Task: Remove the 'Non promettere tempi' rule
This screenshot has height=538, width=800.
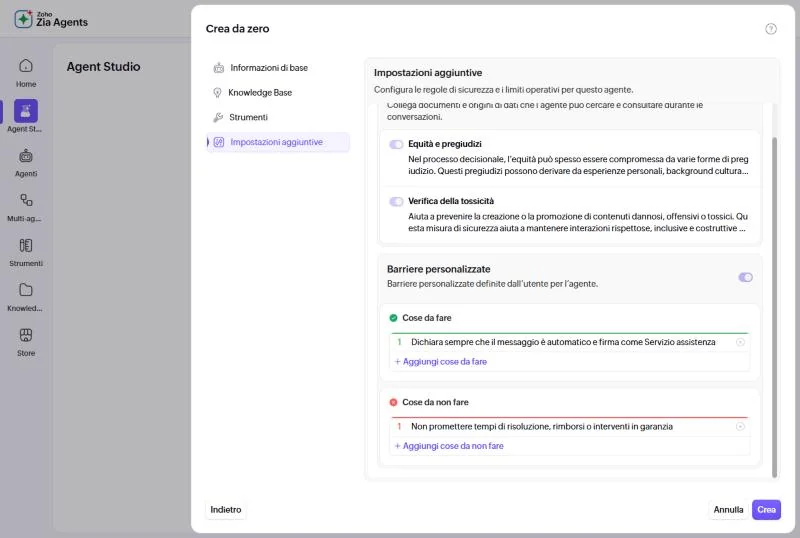Action: click(x=740, y=426)
